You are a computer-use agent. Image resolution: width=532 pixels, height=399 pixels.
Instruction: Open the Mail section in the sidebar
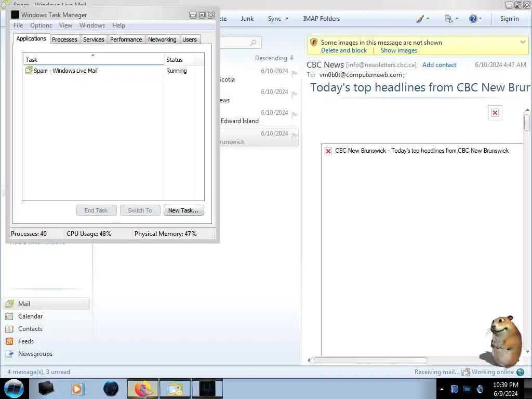[x=46, y=303]
